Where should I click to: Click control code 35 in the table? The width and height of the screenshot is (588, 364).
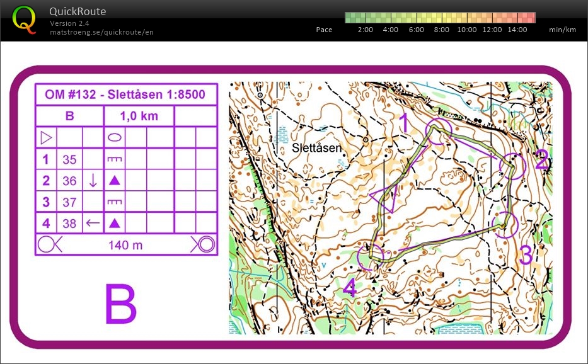(69, 159)
